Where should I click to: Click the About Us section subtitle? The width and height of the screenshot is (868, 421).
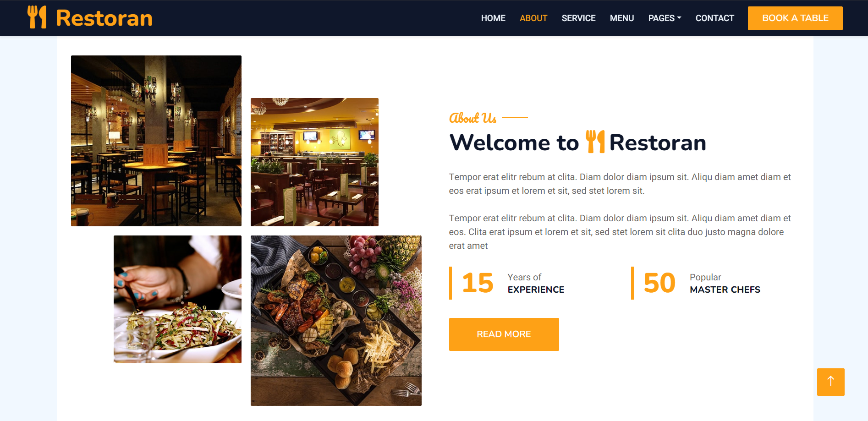pyautogui.click(x=472, y=118)
